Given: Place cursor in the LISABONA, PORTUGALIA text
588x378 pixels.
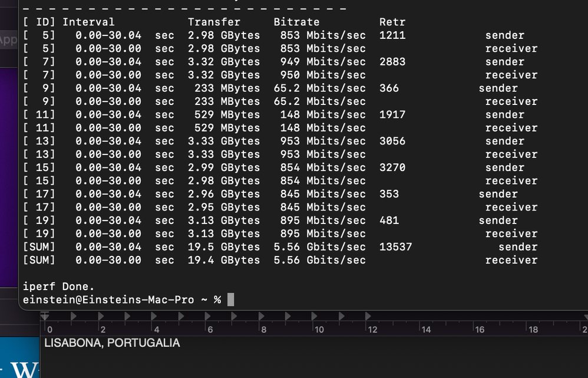Looking at the screenshot, I should [x=112, y=343].
